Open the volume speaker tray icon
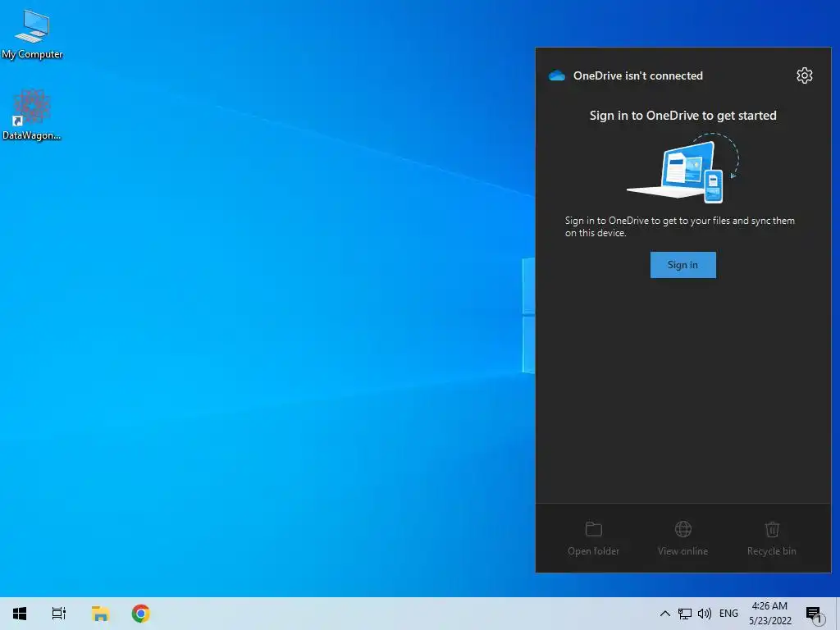 [x=705, y=614]
